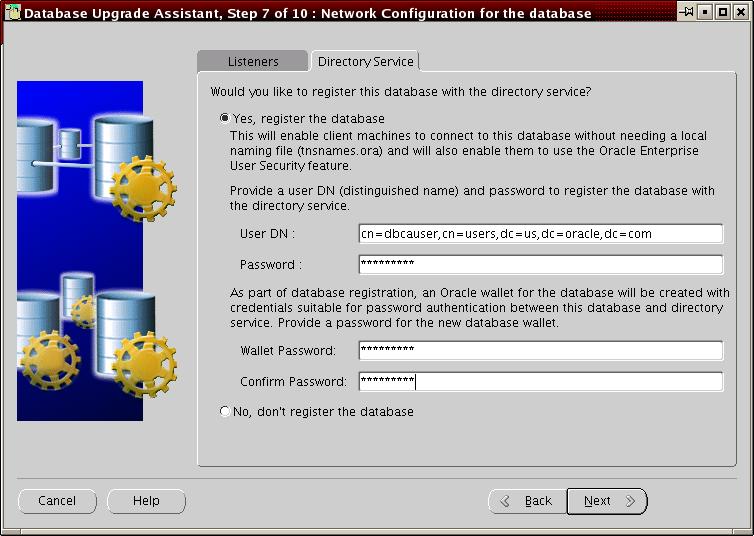This screenshot has width=754, height=536.
Task: Proceed with the Next button
Action: coord(607,501)
